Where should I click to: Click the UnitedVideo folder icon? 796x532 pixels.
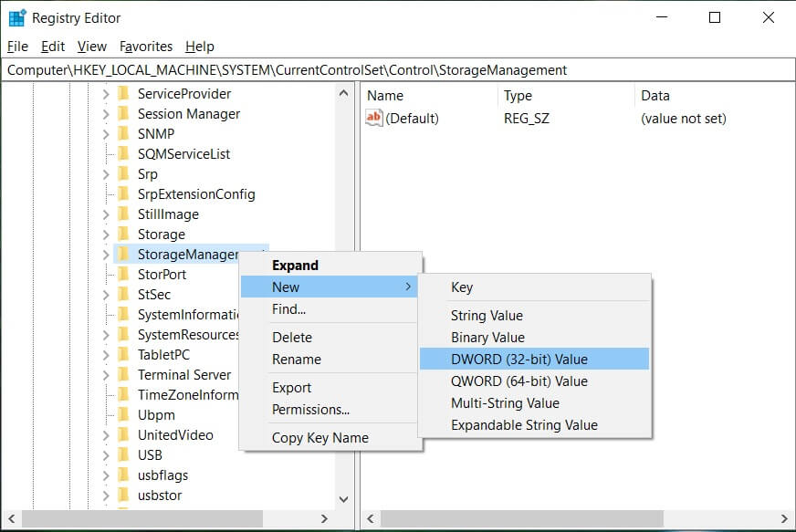[x=123, y=435]
